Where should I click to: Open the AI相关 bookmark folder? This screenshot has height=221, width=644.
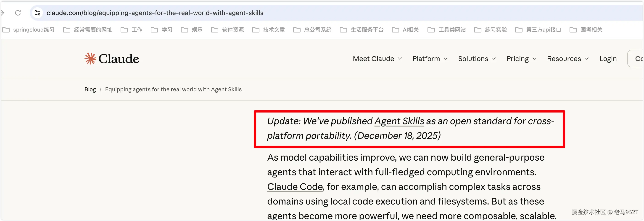(405, 30)
